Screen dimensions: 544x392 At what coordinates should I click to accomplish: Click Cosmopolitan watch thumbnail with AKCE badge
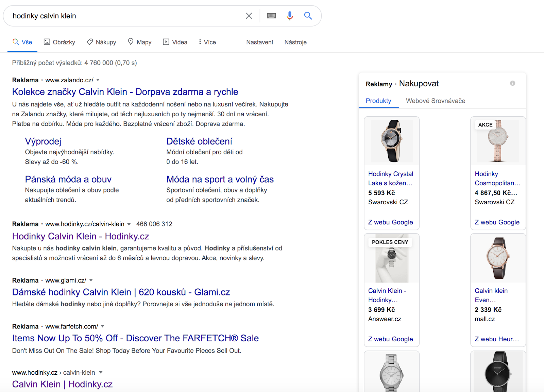coord(498,141)
